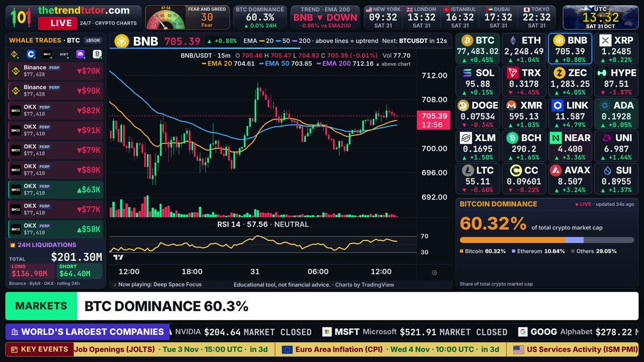Viewport: 644px width, 362px height.
Task: Click the OKX trade row showing ▲$63K
Action: 56,190
